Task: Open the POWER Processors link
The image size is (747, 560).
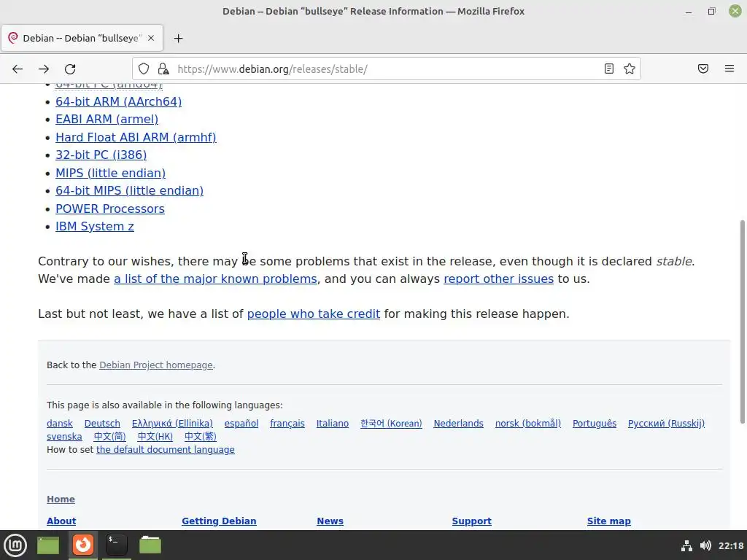Action: [x=110, y=209]
